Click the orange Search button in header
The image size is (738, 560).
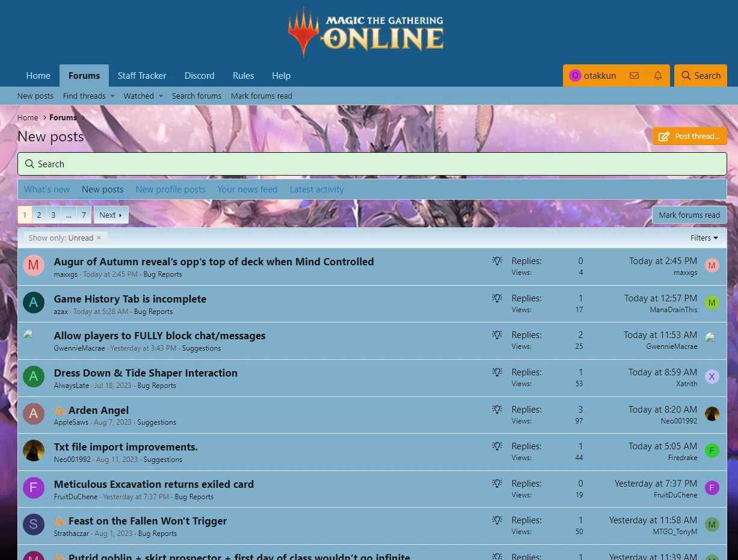[x=701, y=76]
